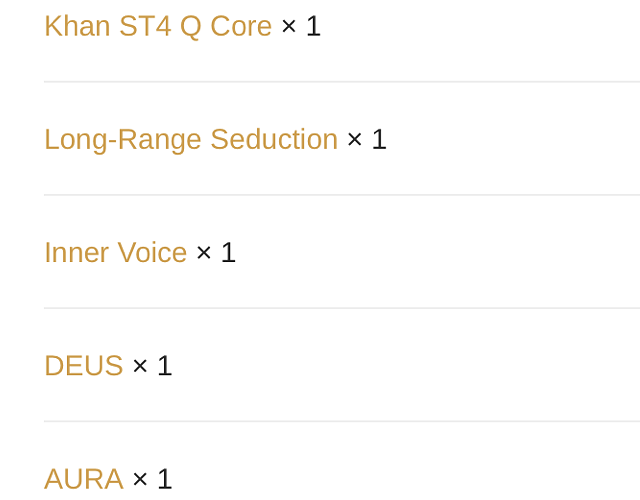Click the × 1 quantity beside Long-Range Seduction
Viewport: 640px width, 500px height.
[367, 140]
